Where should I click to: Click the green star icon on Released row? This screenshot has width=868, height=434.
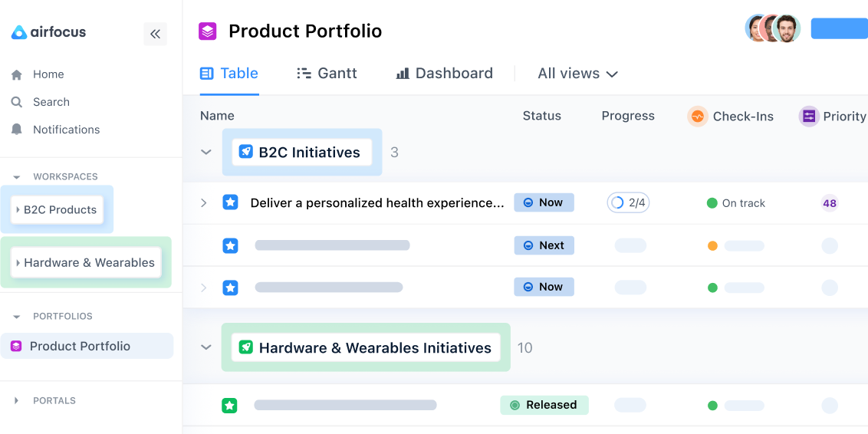tap(230, 406)
